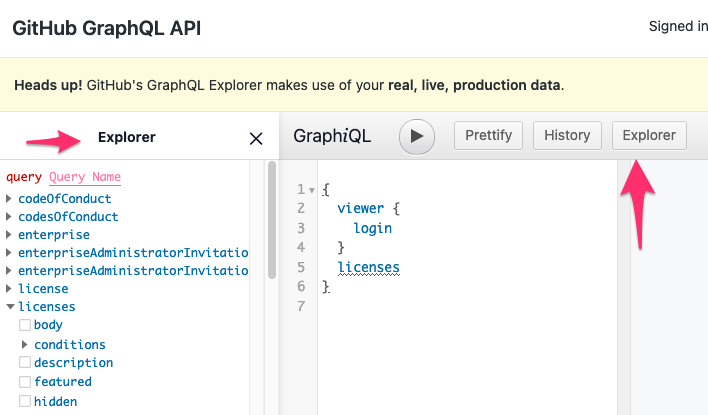Click the Explorer panel vertical scrollbar
The height and width of the screenshot is (415, 708).
tap(271, 220)
